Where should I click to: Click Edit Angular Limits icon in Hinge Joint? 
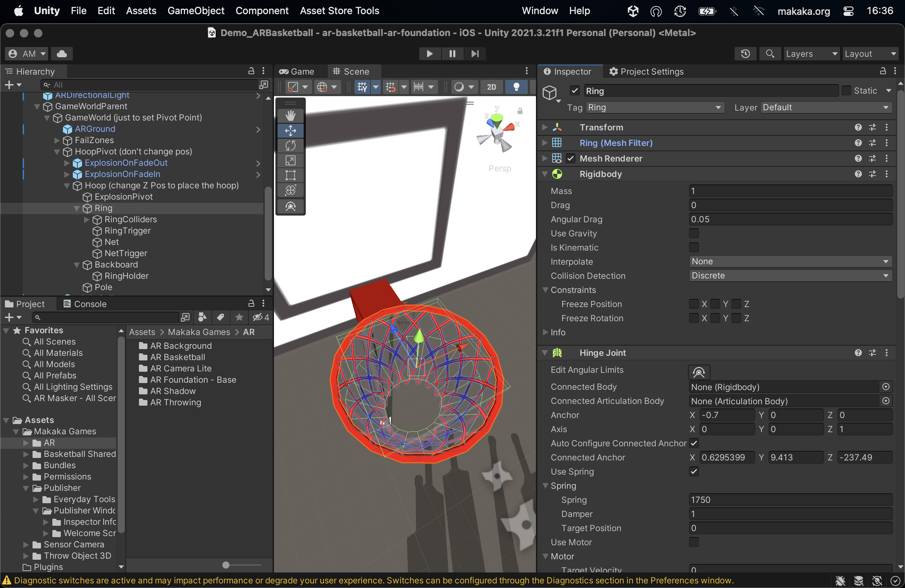pos(699,372)
